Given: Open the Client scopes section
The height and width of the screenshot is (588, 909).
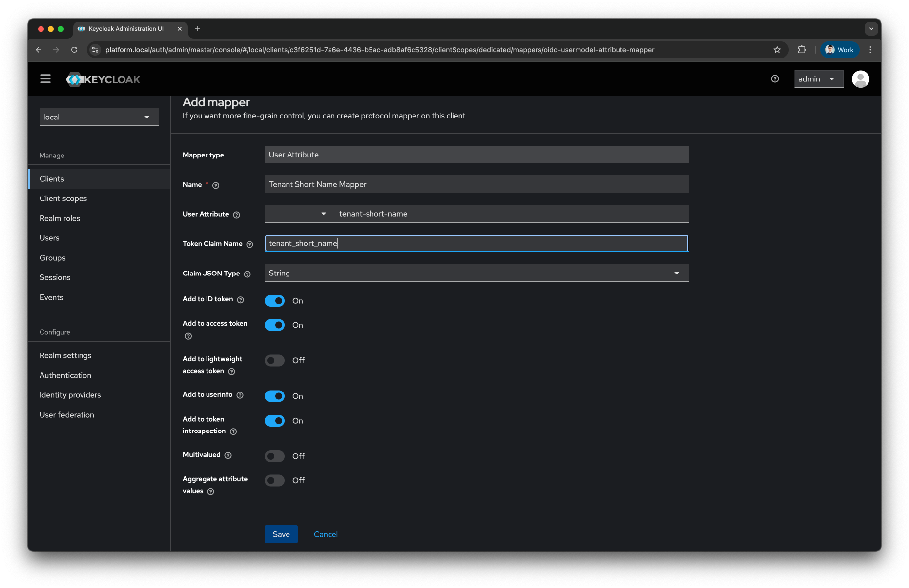Looking at the screenshot, I should tap(63, 198).
